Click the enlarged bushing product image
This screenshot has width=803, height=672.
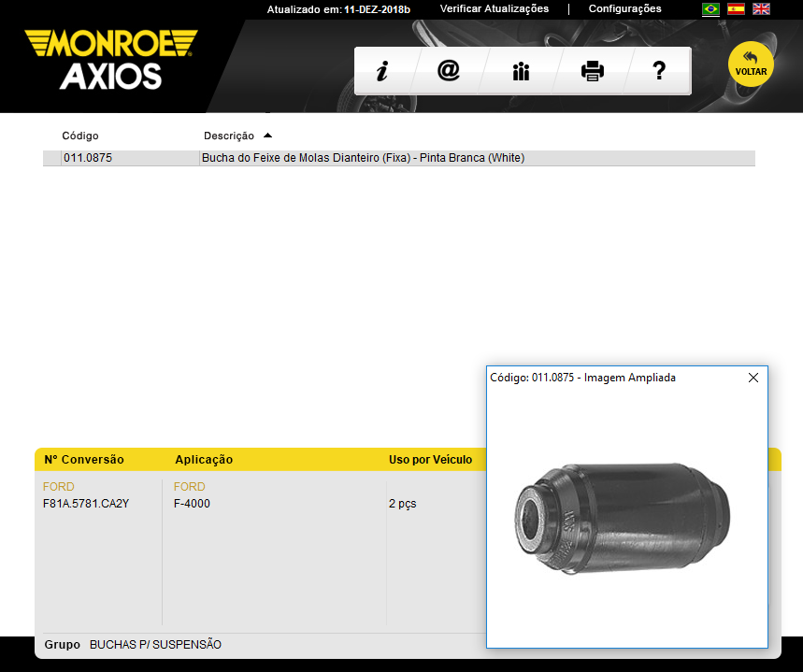625,515
